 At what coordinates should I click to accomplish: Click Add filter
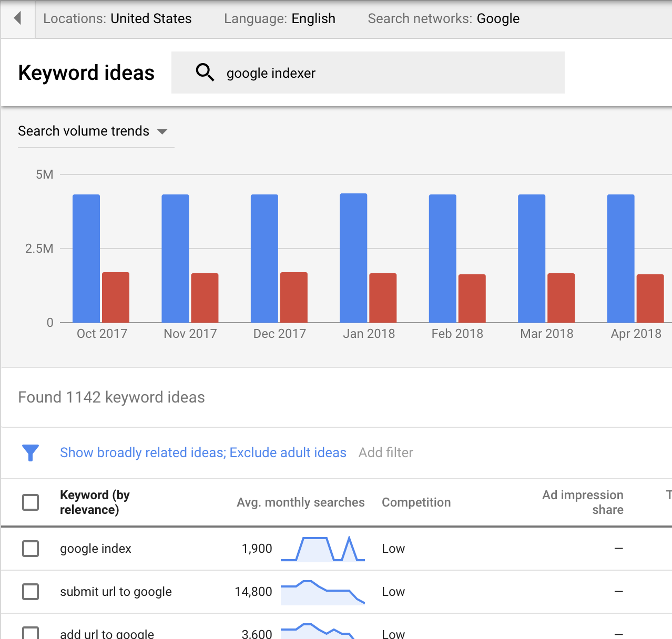(x=385, y=452)
